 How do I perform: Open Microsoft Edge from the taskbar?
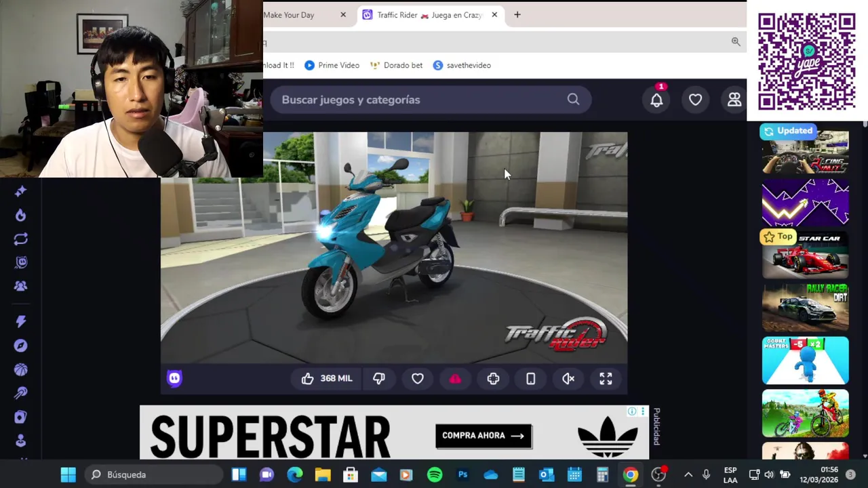(294, 474)
